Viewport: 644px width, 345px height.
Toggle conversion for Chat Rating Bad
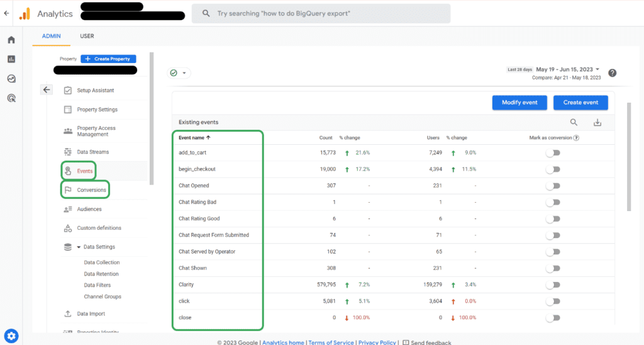[x=553, y=202]
